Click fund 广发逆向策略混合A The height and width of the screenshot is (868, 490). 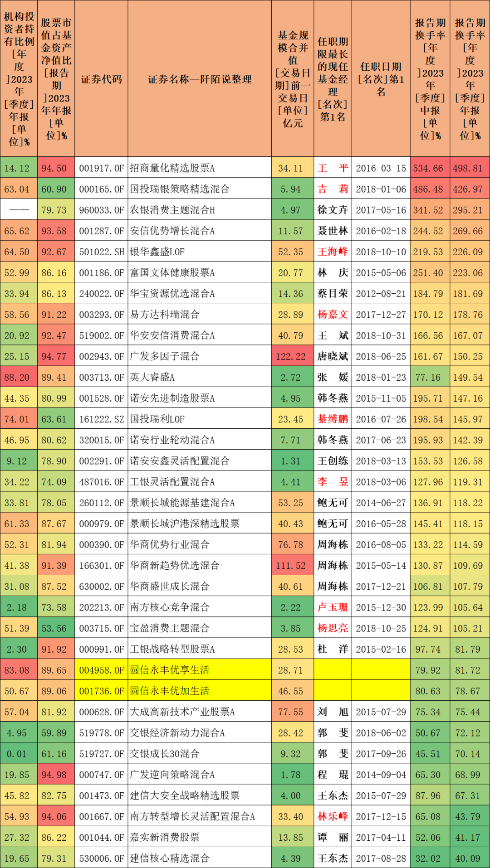click(172, 775)
